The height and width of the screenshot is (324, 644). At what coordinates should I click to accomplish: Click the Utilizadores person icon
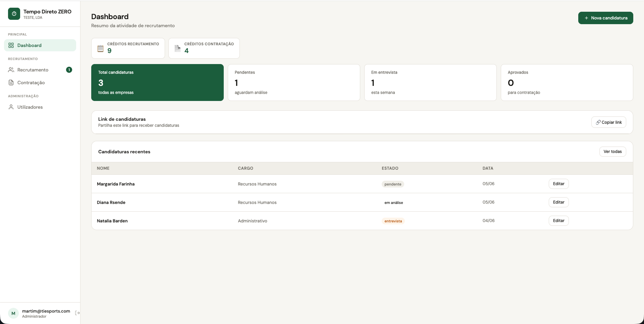11,107
